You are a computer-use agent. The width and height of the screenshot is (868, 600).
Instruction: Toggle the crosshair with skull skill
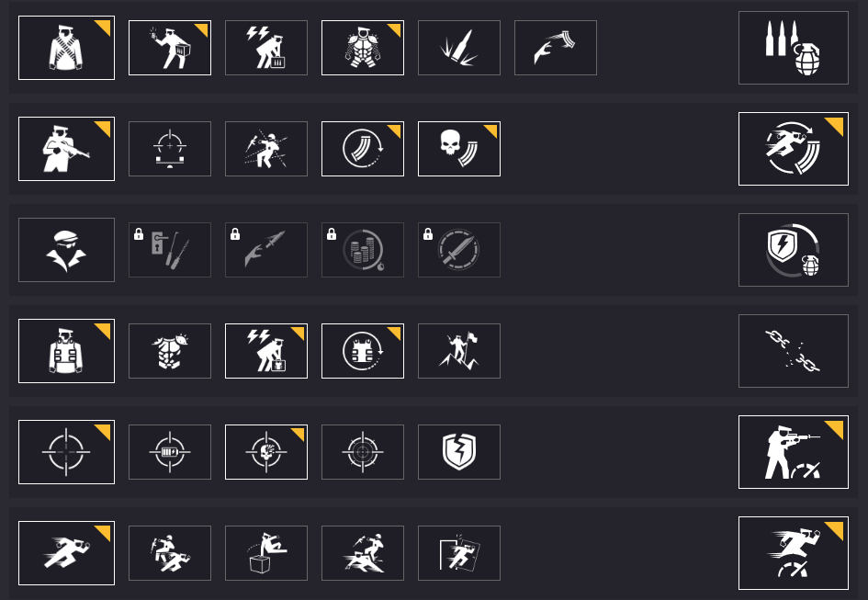click(265, 452)
